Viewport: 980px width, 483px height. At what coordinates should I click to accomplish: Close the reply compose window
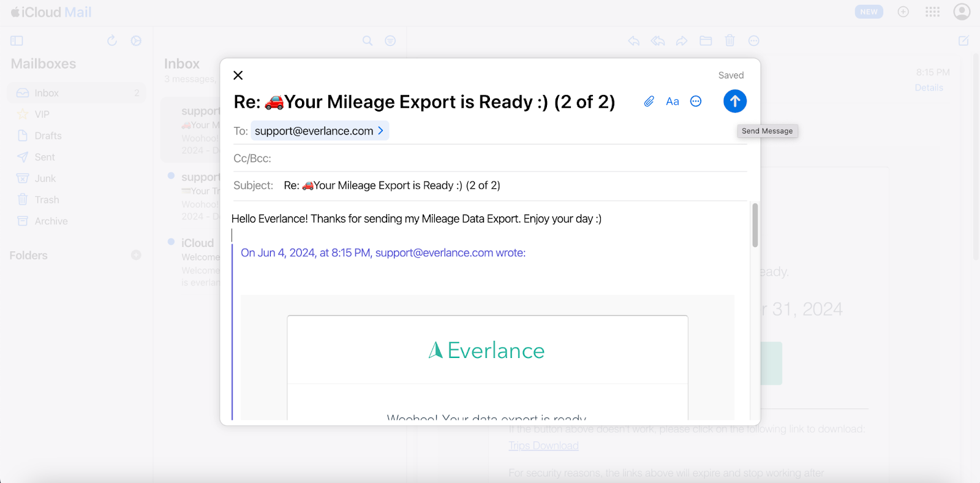238,75
